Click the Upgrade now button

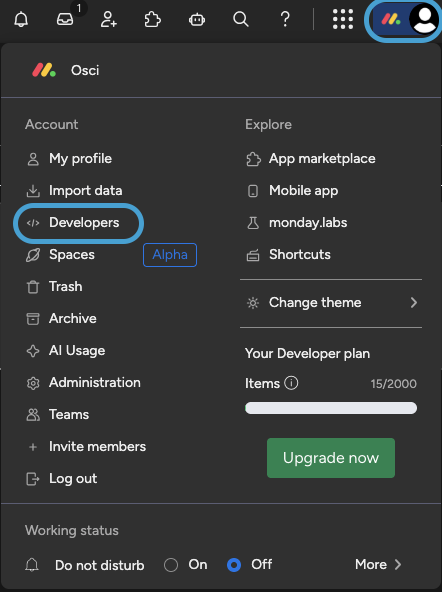coord(331,458)
